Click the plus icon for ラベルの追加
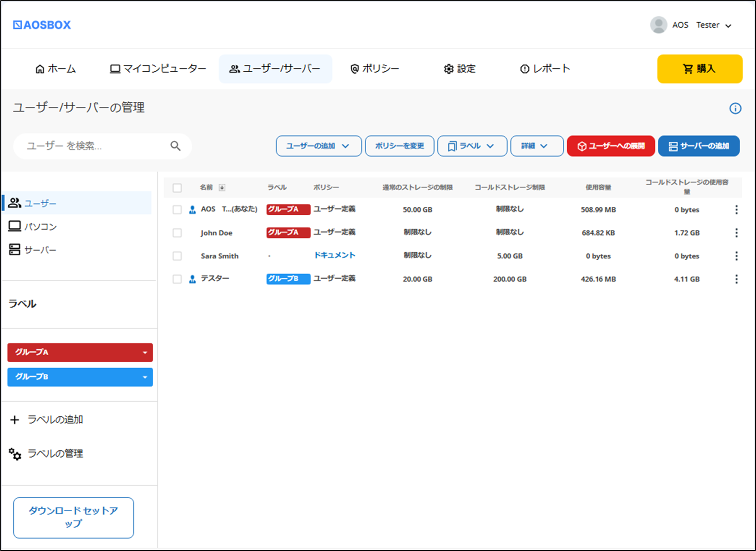This screenshot has height=551, width=756. point(15,420)
